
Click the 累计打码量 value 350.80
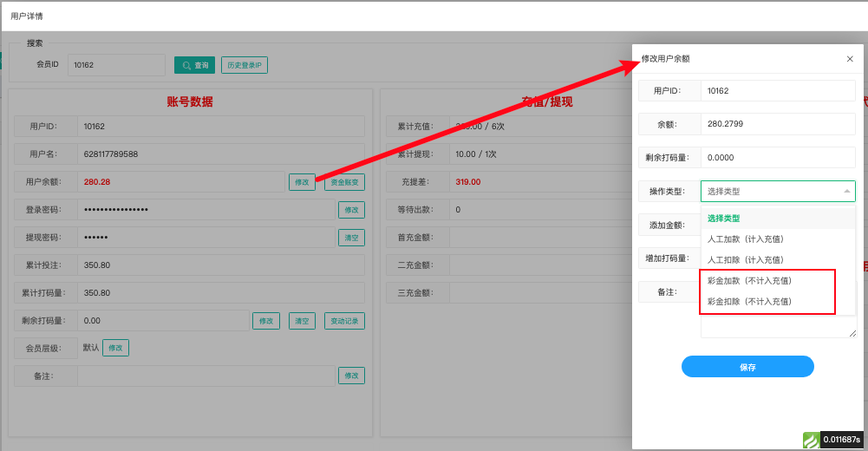point(97,293)
